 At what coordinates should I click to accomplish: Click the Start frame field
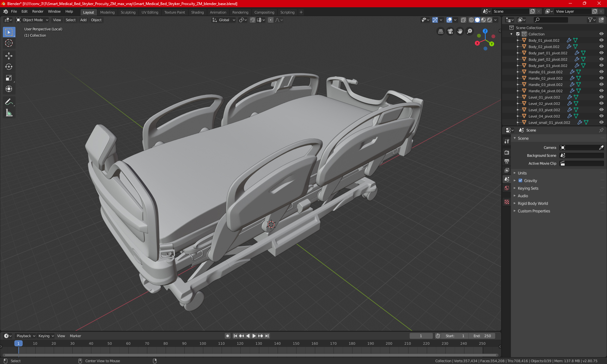[455, 336]
